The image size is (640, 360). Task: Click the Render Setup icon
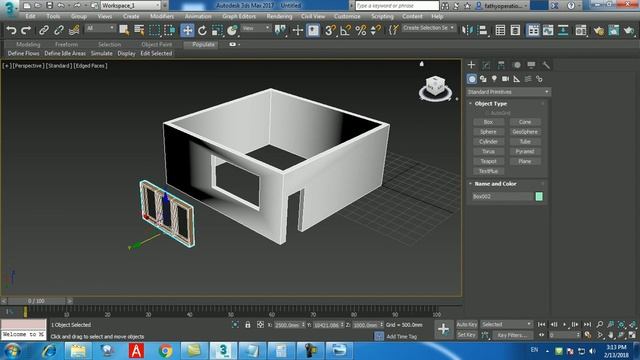coord(599,30)
